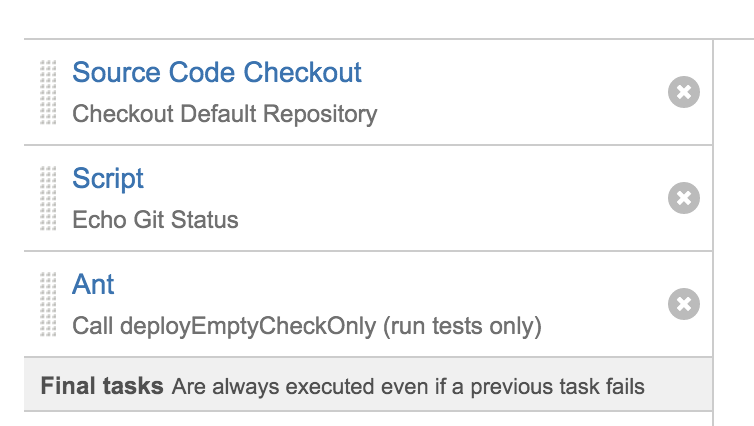Remove the Source Code Checkout task
Screen dimensions: 754x426
[683, 93]
